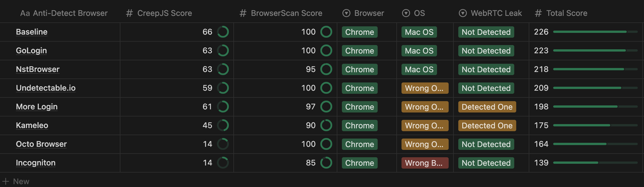644x187 pixels.
Task: Open Wrong O... tag in Octo Browser row
Action: [x=425, y=144]
